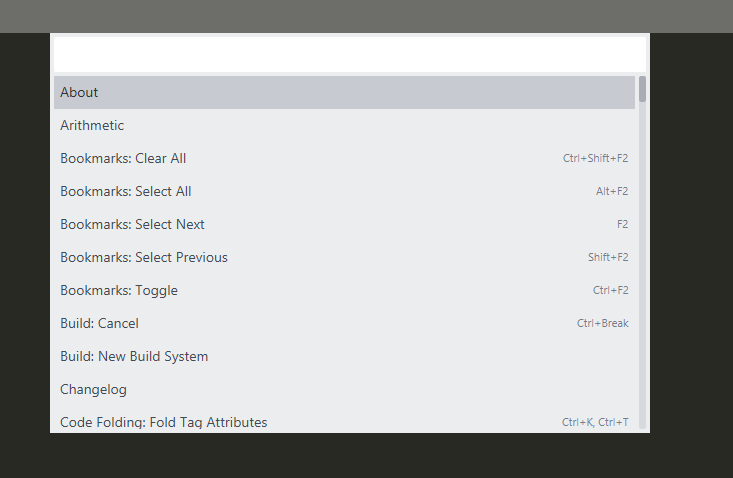Viewport: 733px width, 478px height.
Task: Run the Arithmetic command
Action: click(92, 125)
